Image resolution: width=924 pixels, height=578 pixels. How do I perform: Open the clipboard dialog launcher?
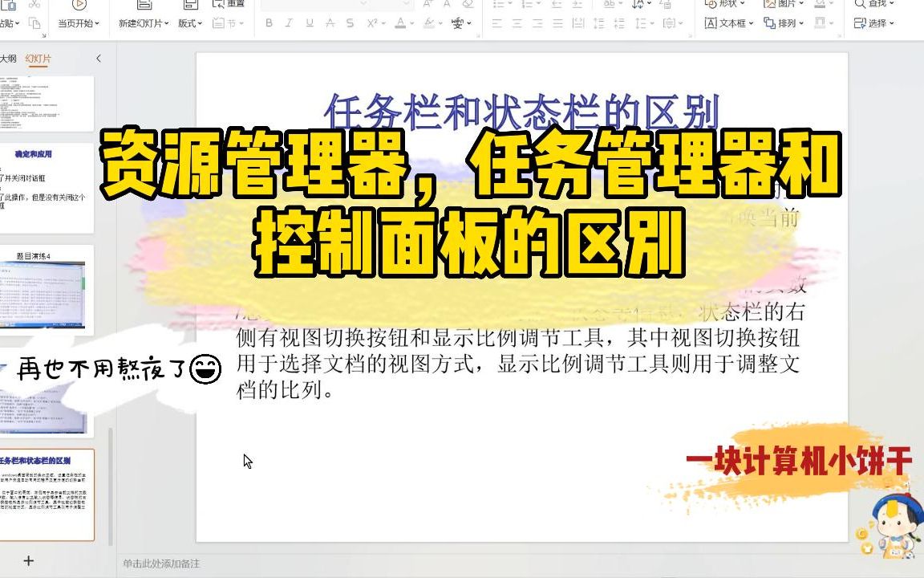(x=44, y=36)
